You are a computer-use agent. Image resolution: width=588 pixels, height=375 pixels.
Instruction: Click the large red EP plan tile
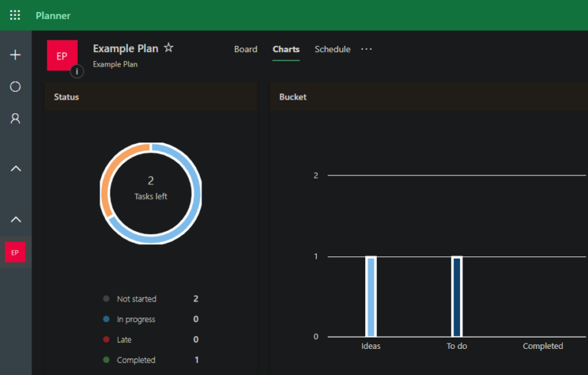pyautogui.click(x=62, y=55)
